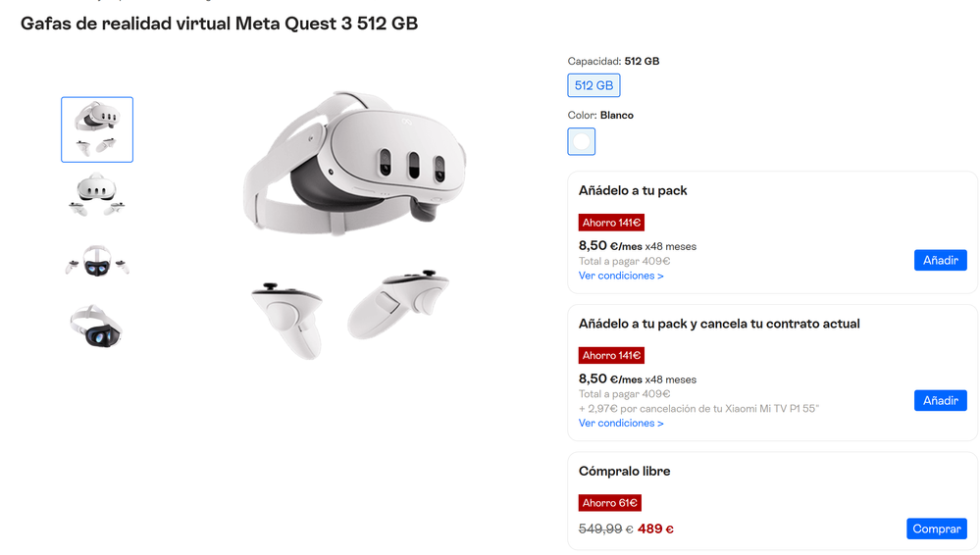Click the Comprar button
This screenshot has height=555, width=980.
(x=936, y=529)
